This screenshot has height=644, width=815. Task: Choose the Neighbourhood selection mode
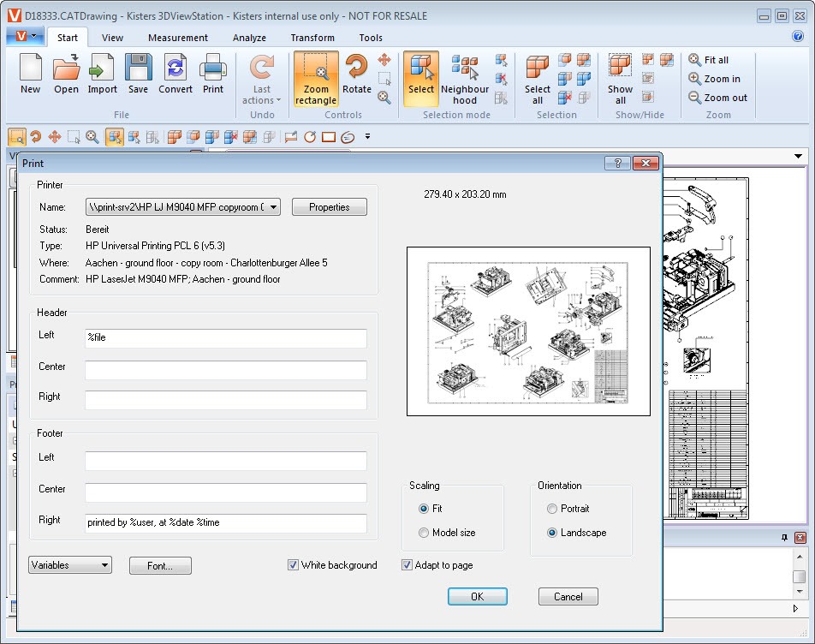click(465, 79)
